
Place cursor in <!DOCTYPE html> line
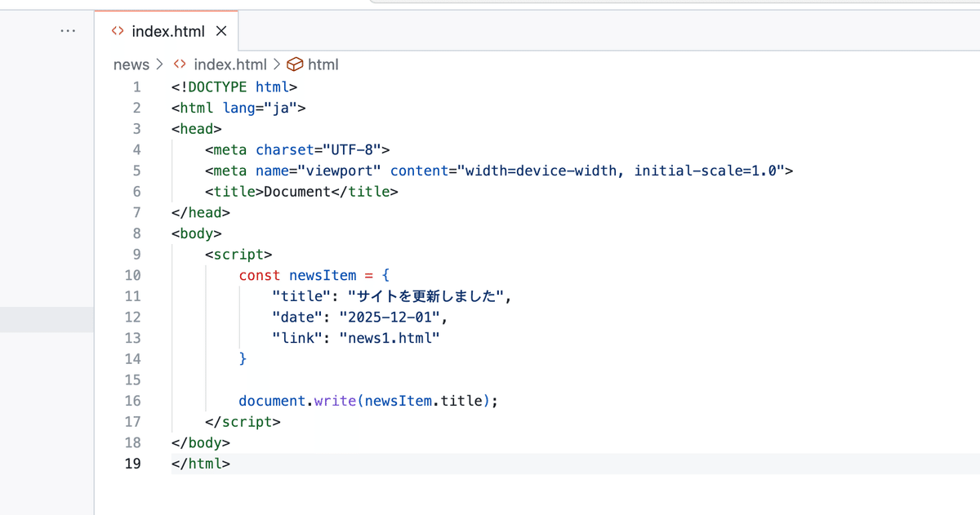234,87
